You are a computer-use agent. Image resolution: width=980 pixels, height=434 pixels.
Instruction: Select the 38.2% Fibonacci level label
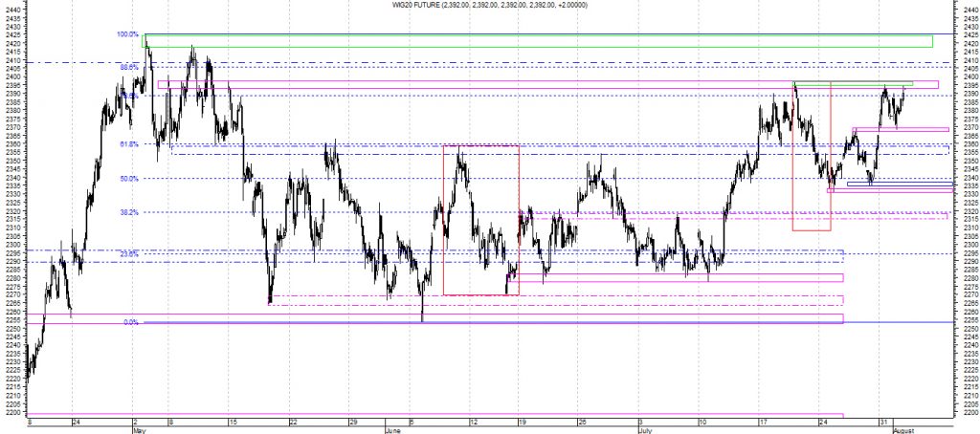129,212
